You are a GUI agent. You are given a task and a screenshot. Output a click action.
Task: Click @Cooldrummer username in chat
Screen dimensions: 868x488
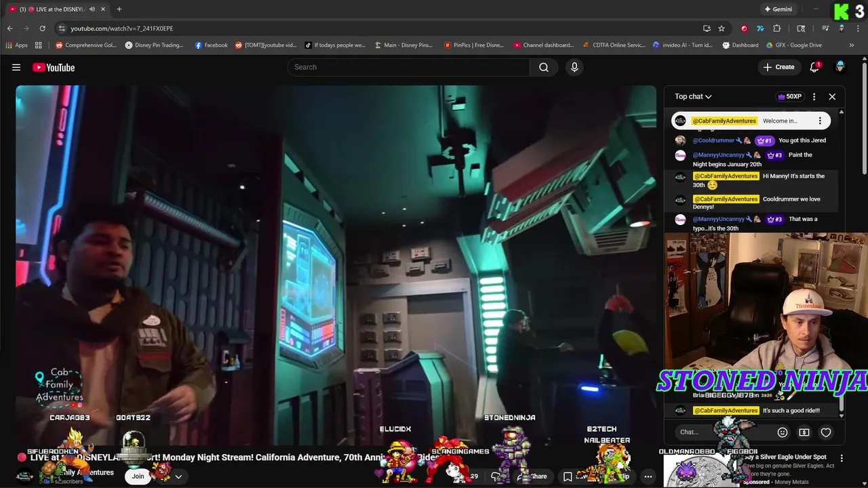[x=713, y=140]
